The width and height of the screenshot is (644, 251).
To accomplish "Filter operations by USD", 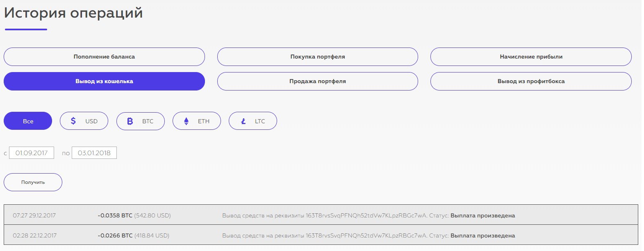I will click(x=84, y=121).
